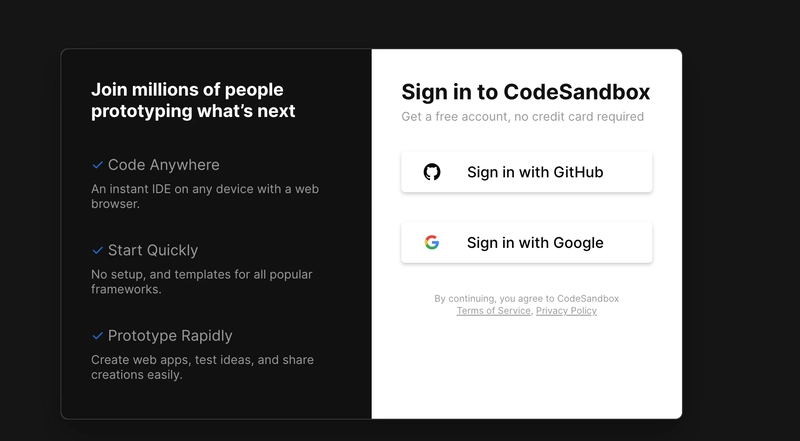Sign in with GitHub button
The height and width of the screenshot is (441, 800).
pos(527,172)
